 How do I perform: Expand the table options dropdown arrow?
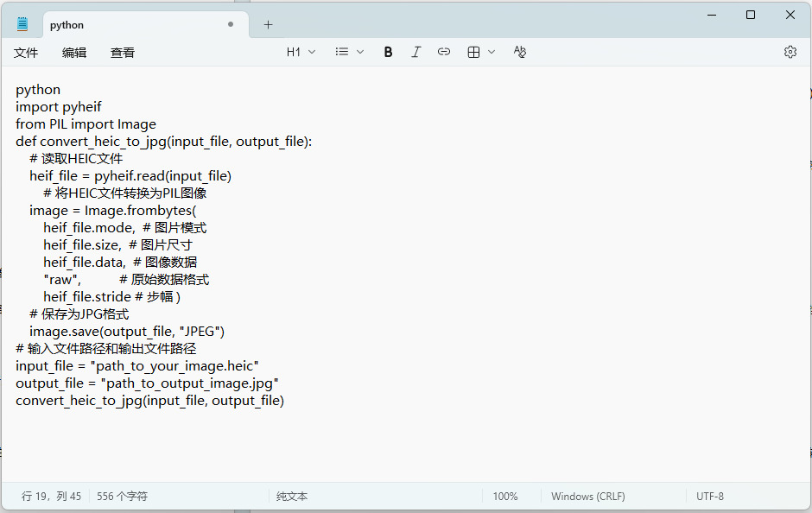pos(492,52)
